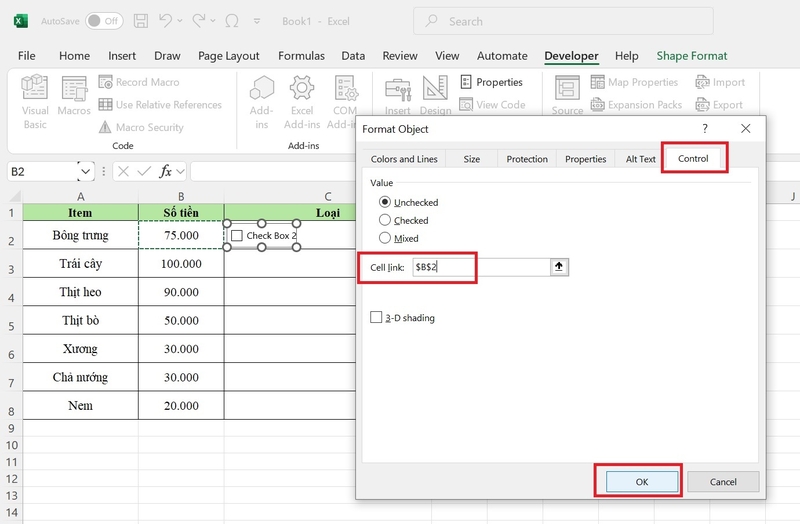Image resolution: width=800 pixels, height=524 pixels.
Task: Click Import XML data
Action: [x=720, y=82]
